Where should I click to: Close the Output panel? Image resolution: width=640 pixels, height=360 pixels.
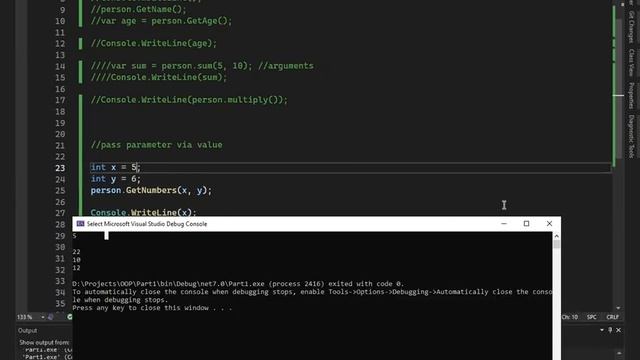click(618, 330)
